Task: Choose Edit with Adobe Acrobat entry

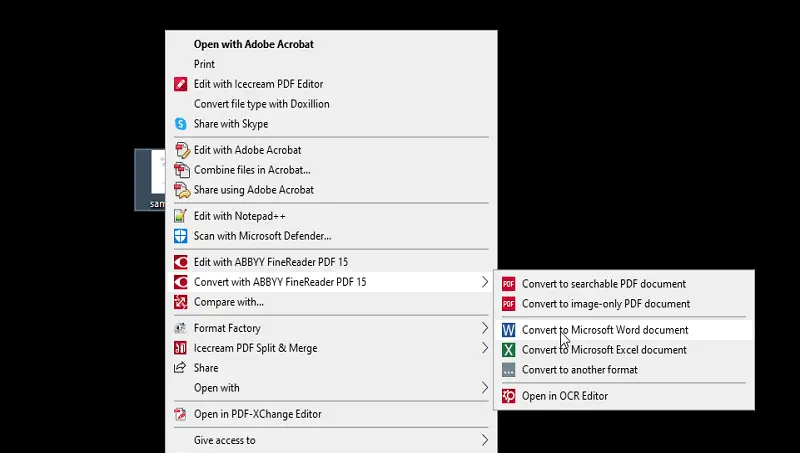Action: 332,150
